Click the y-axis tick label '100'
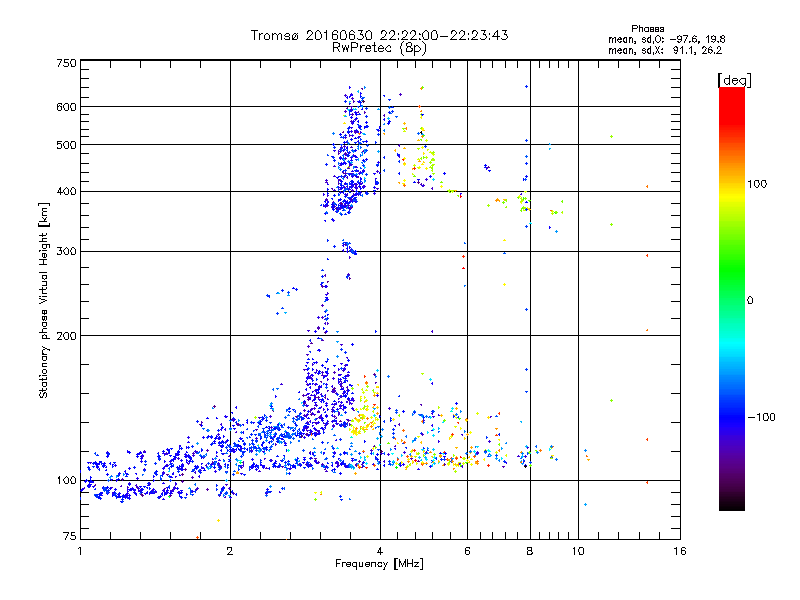 pyautogui.click(x=66, y=481)
